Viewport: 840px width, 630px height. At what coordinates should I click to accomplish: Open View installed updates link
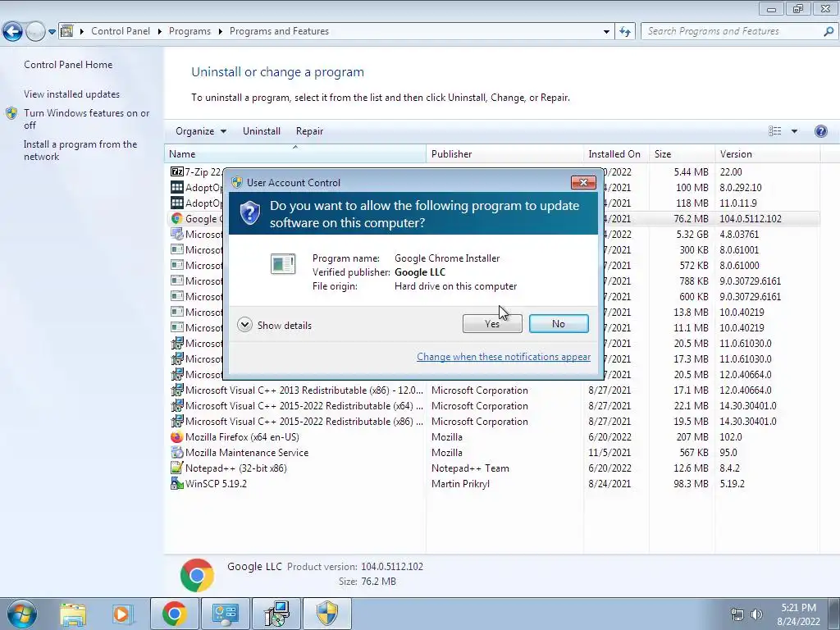[72, 94]
